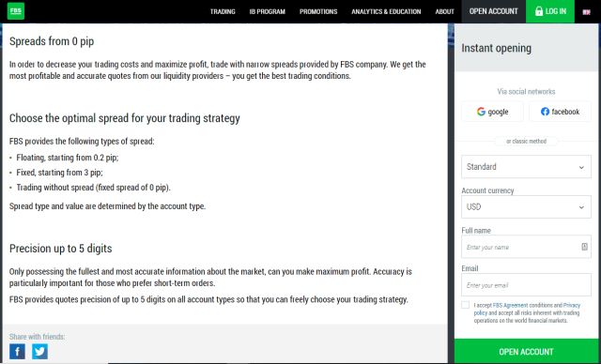This screenshot has height=364, width=601.
Task: Click Open Account in the top navigation
Action: tap(493, 11)
